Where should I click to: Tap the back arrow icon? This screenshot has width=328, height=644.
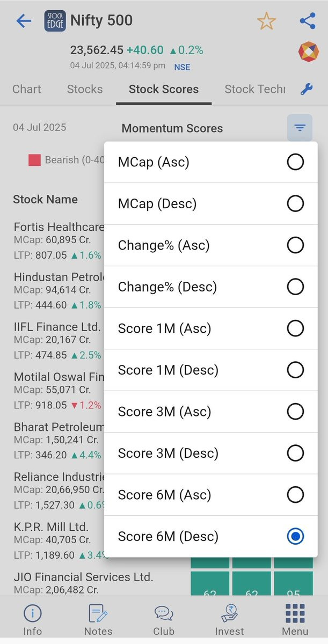click(24, 21)
